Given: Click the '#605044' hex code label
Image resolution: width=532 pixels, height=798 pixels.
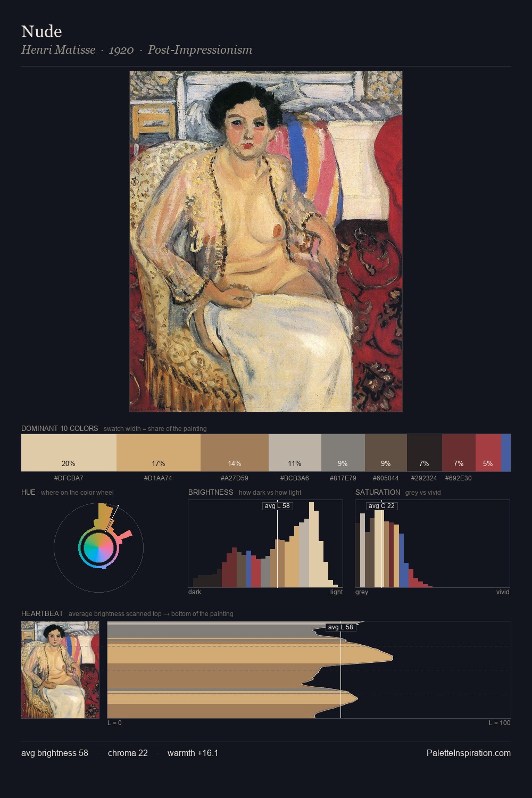Looking at the screenshot, I should [386, 478].
